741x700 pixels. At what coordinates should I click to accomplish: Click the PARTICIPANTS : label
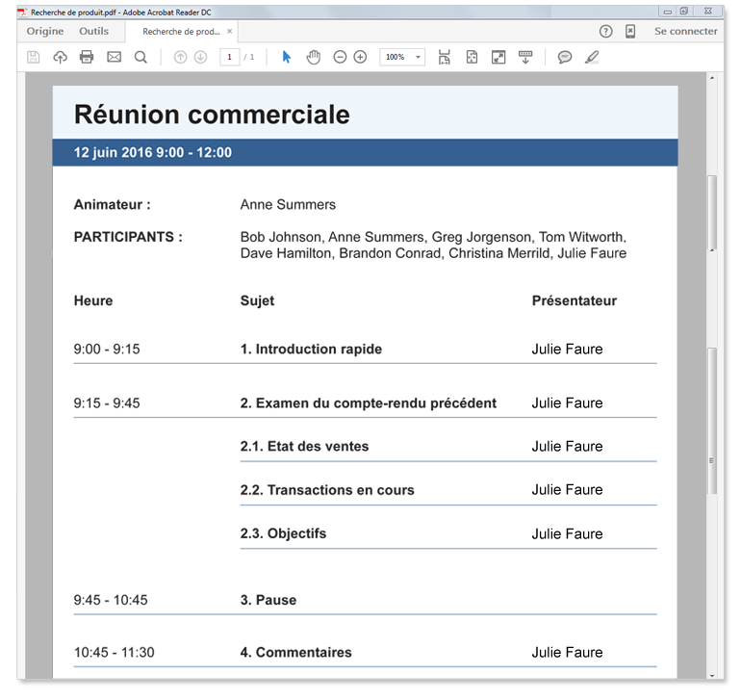(128, 237)
